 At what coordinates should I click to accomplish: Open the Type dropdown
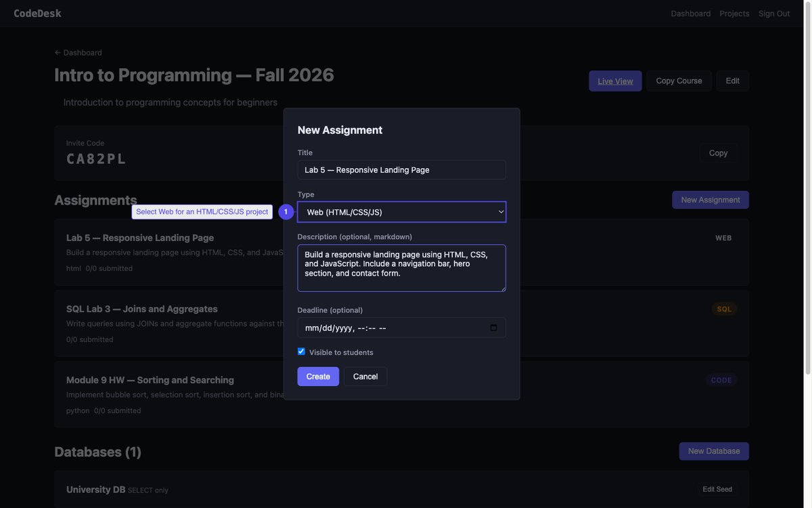[401, 212]
